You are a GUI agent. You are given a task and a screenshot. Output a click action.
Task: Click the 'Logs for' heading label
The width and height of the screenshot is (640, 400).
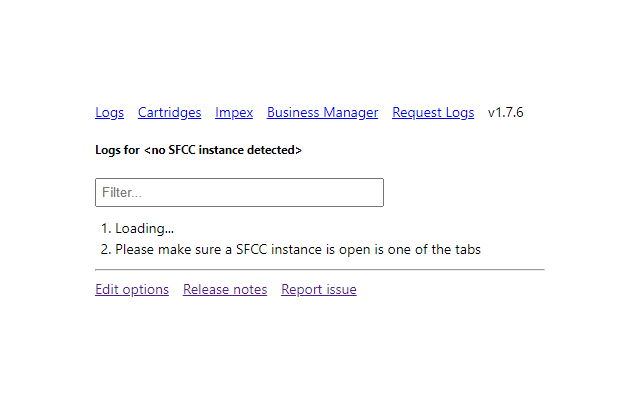click(117, 151)
